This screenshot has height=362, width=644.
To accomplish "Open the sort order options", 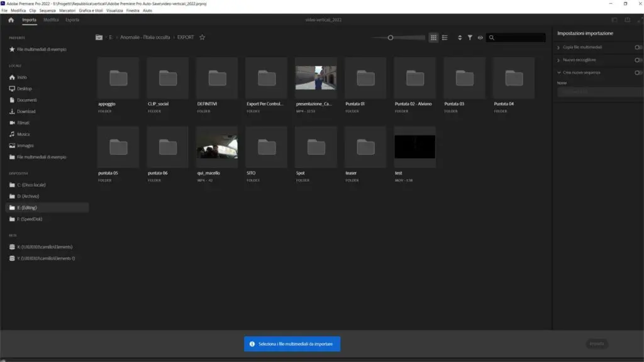I will click(x=460, y=38).
